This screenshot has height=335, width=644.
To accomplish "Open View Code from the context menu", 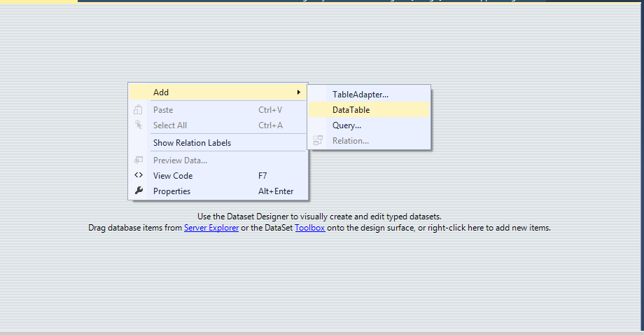I will pos(173,176).
